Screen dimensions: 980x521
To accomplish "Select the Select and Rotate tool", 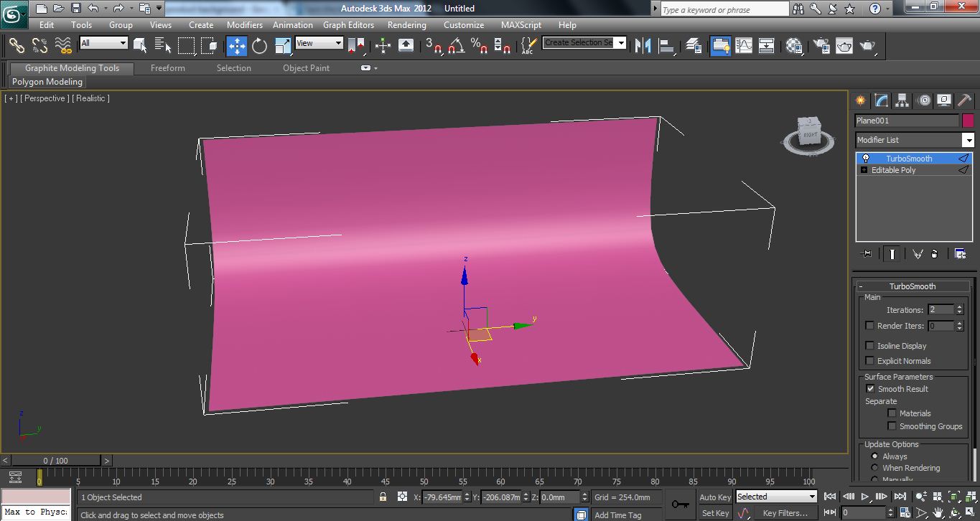I will point(259,46).
